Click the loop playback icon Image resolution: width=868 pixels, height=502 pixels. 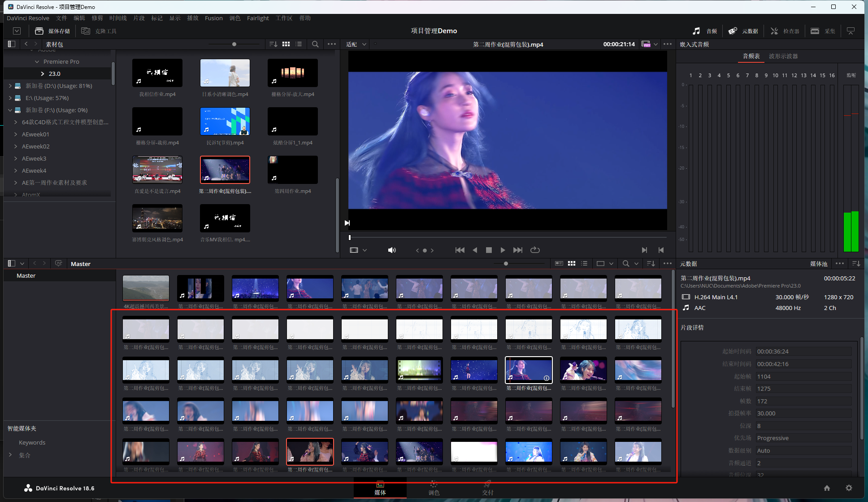pos(535,250)
